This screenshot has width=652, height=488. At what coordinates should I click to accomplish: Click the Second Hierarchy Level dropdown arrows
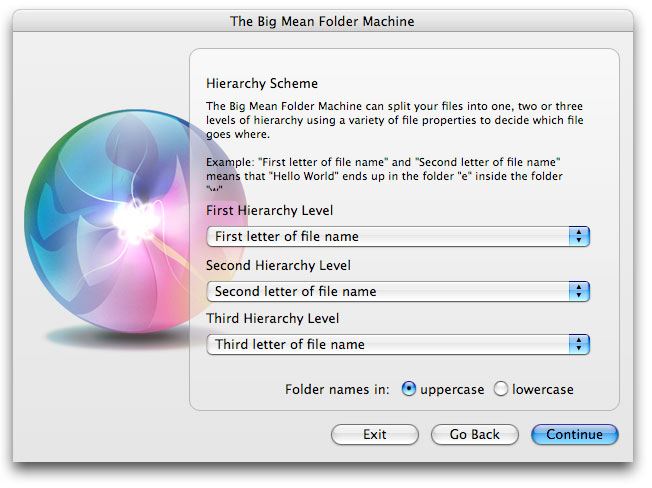point(579,291)
